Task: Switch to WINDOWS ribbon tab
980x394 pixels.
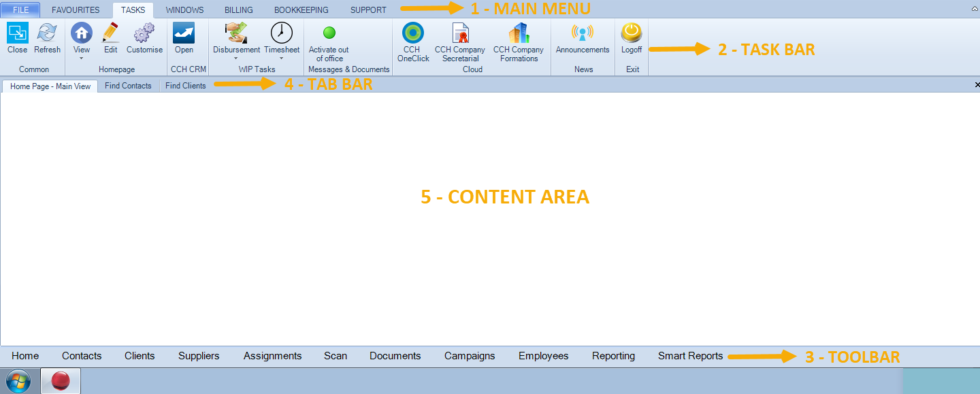Action: coord(184,10)
